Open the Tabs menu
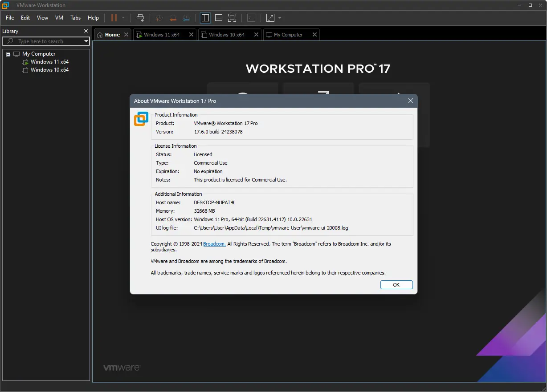 pyautogui.click(x=76, y=18)
